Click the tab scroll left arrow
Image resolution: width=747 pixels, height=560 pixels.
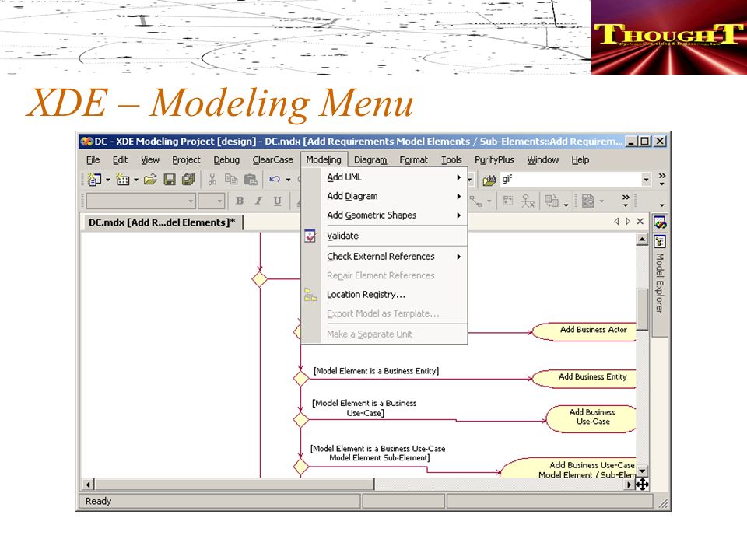pyautogui.click(x=616, y=222)
